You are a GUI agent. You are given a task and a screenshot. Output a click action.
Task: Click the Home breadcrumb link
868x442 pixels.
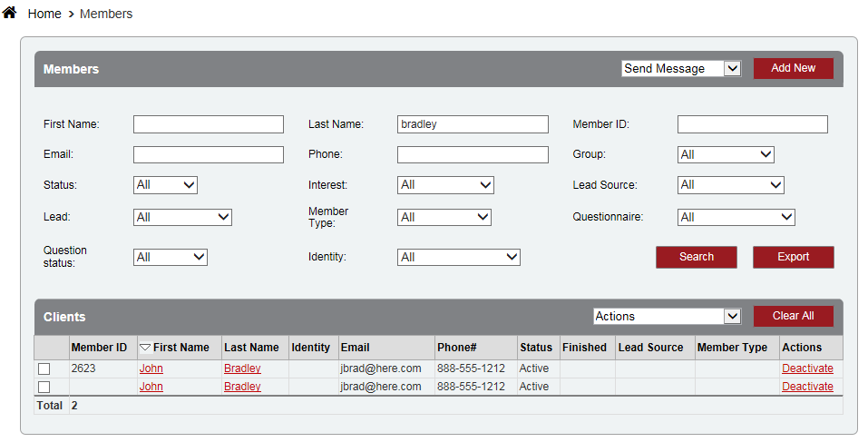coord(44,15)
